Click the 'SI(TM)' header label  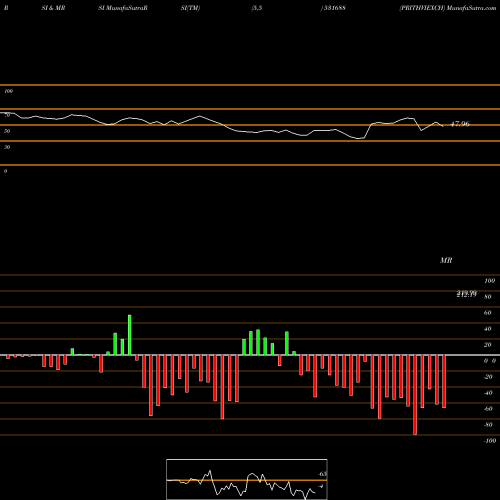tap(190, 8)
